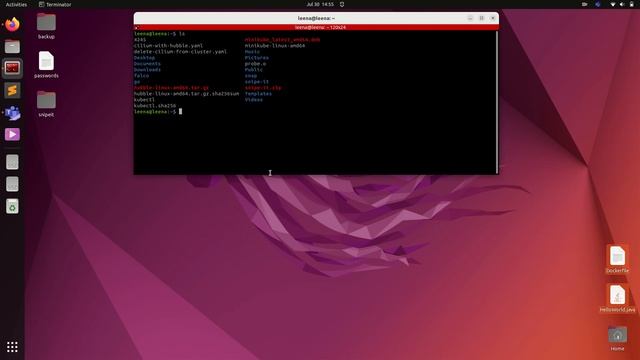
Task: Open the Activities overview
Action: pyautogui.click(x=16, y=4)
